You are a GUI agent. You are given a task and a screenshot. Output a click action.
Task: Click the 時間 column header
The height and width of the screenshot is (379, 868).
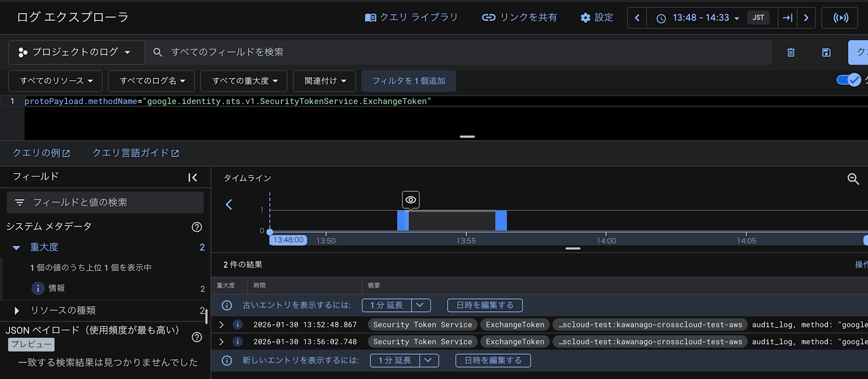coord(260,285)
